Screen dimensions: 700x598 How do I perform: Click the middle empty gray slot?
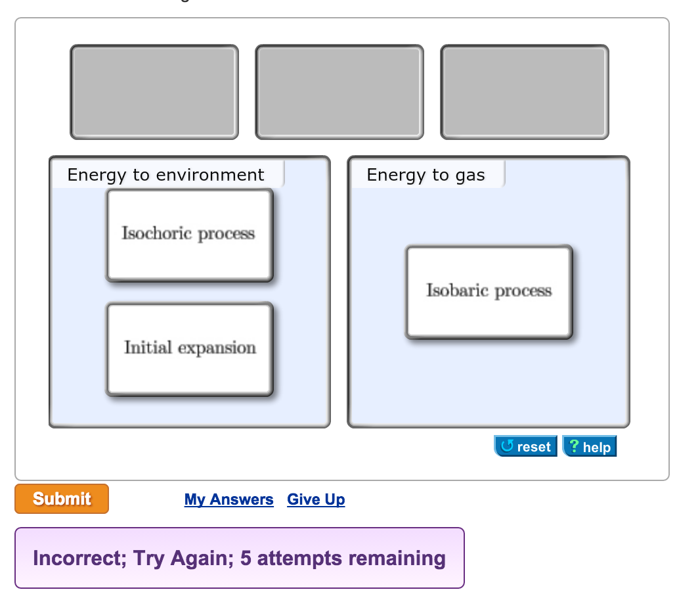click(x=339, y=91)
